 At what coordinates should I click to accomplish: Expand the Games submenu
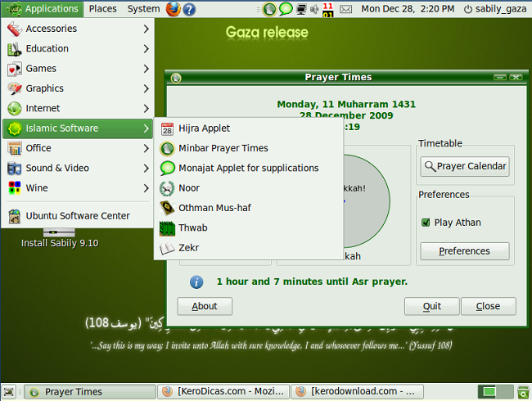tap(78, 69)
